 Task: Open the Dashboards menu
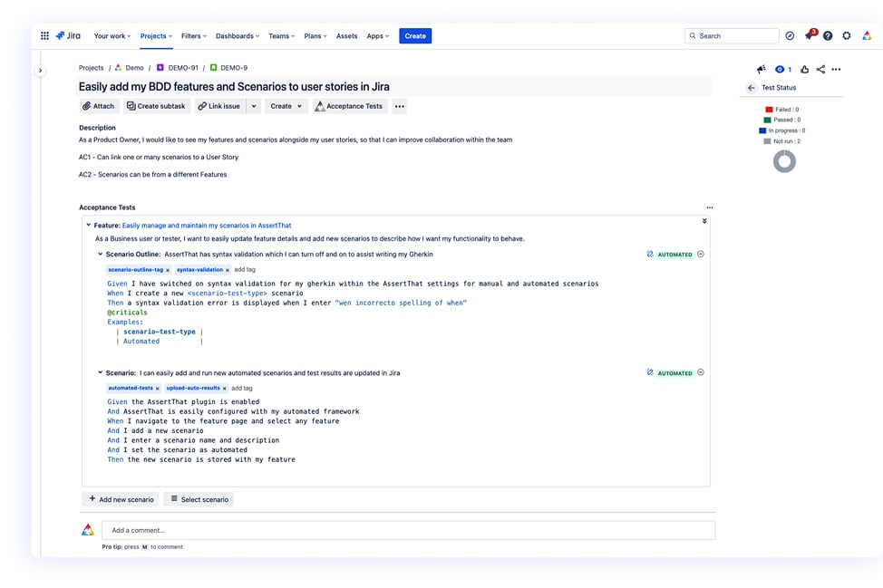coord(236,35)
